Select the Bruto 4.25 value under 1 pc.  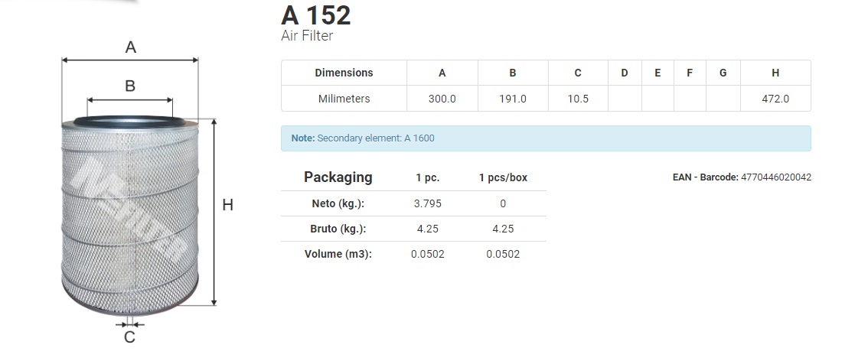click(x=428, y=229)
